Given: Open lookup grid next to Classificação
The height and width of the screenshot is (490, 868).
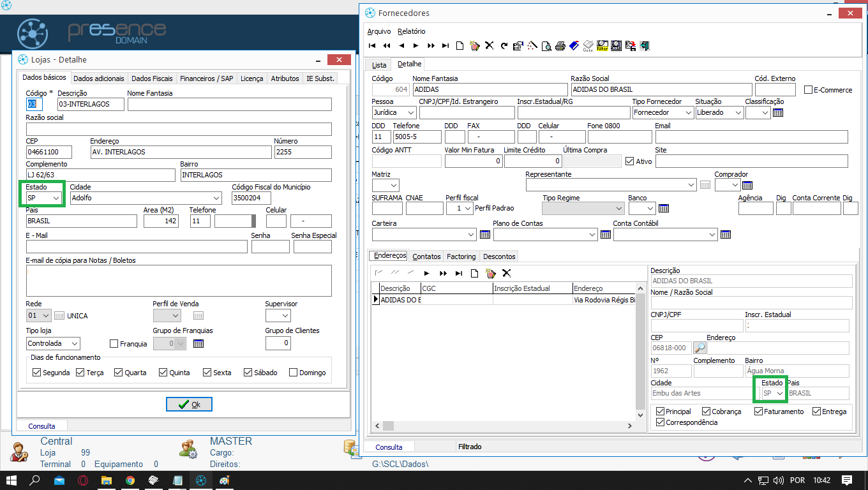Looking at the screenshot, I should tap(777, 113).
